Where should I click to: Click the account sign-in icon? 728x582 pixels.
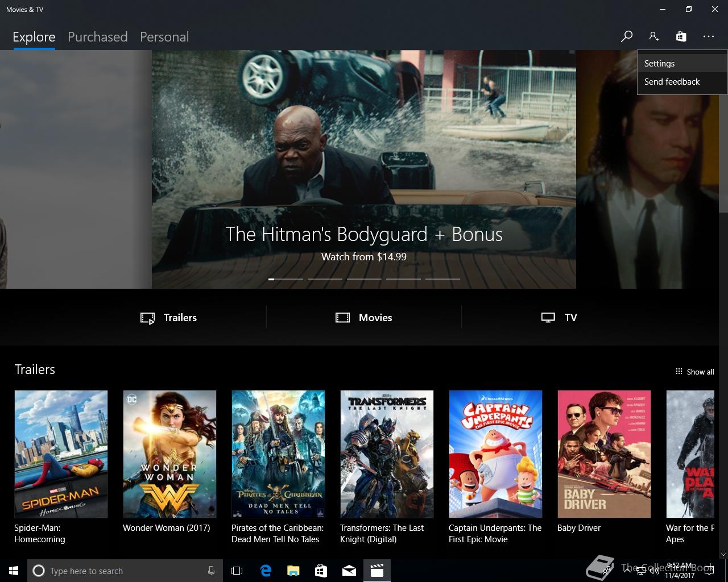tap(653, 36)
